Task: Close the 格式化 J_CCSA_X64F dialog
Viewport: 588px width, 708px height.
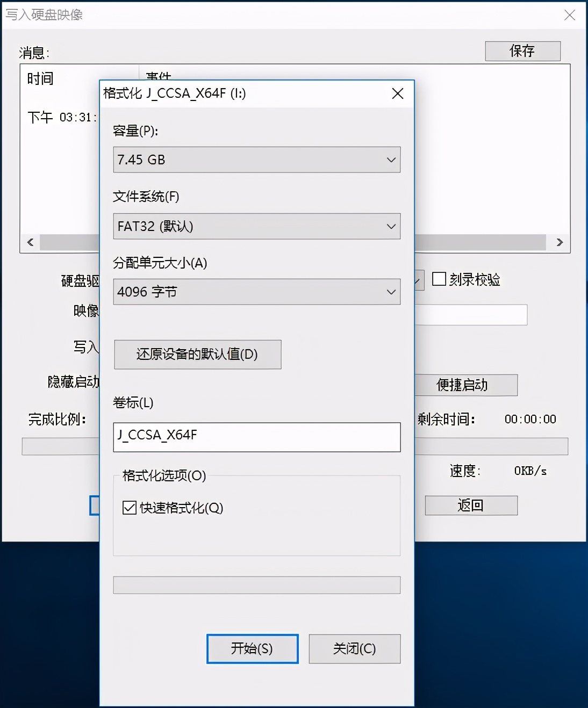Action: pos(398,93)
